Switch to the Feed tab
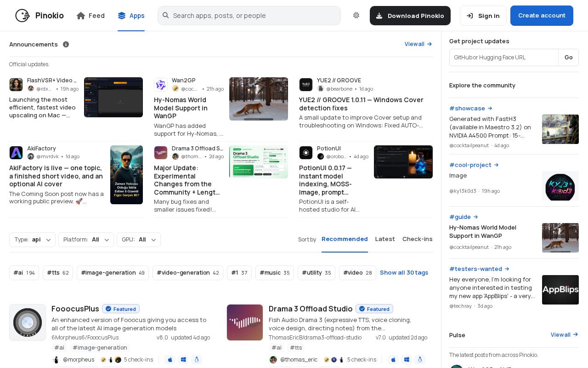Screen dimensions: 588x368 coord(90,16)
